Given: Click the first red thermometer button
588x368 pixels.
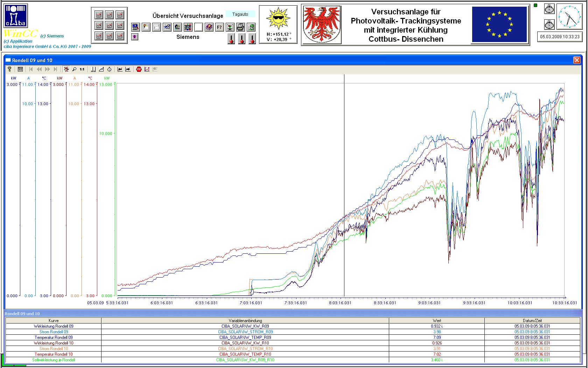Looking at the screenshot, I should 231,39.
